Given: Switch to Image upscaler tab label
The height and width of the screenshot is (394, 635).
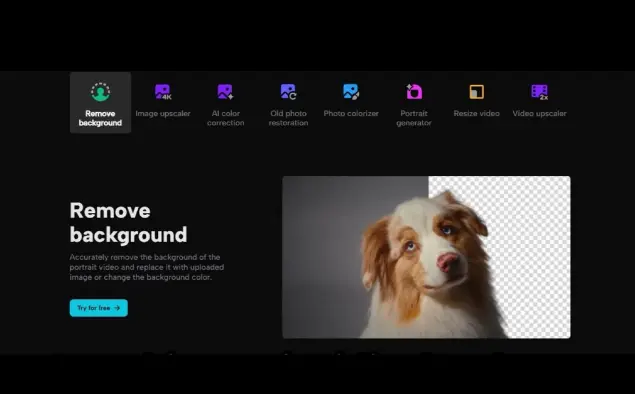Looking at the screenshot, I should [x=163, y=113].
